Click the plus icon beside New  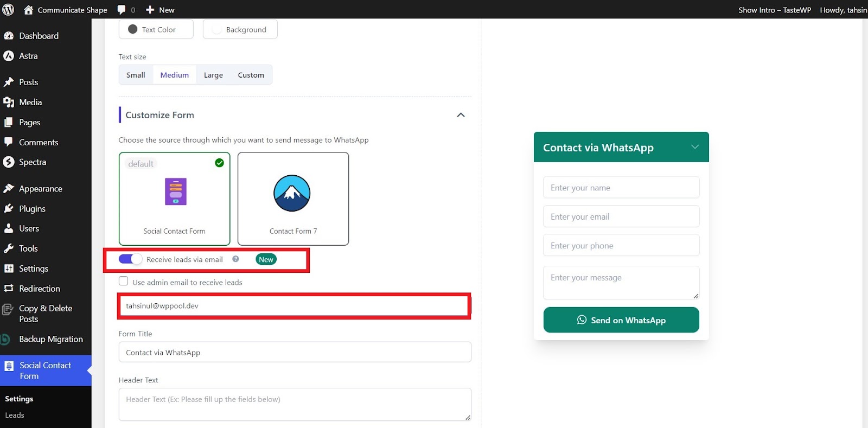(x=150, y=10)
